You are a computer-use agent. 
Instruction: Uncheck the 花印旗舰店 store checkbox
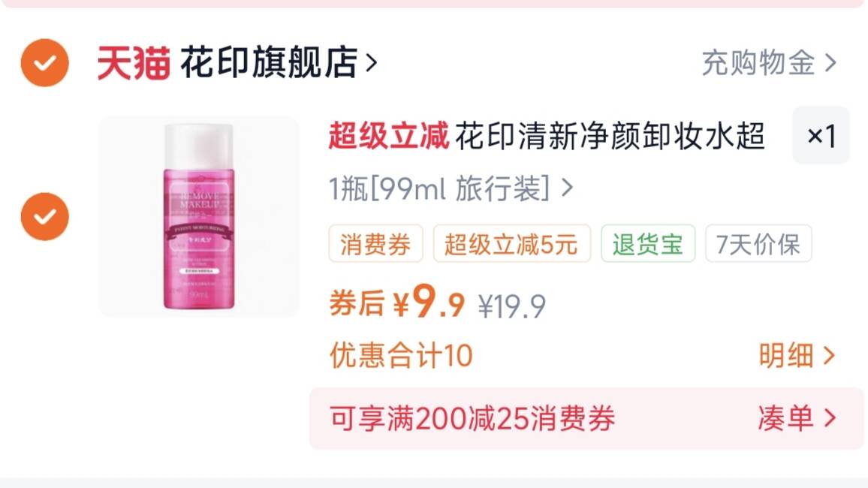coord(45,62)
